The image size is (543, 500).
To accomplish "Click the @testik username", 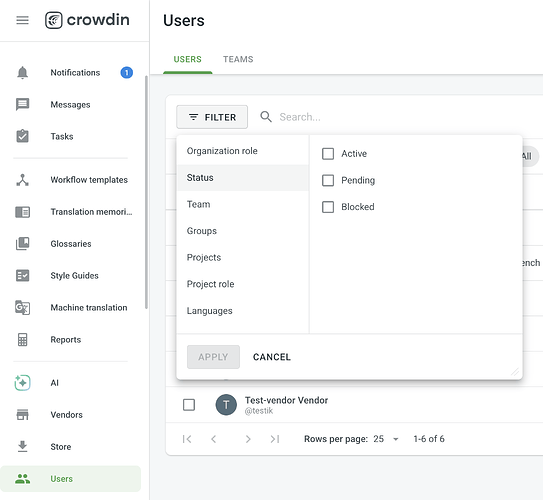I will click(x=259, y=411).
